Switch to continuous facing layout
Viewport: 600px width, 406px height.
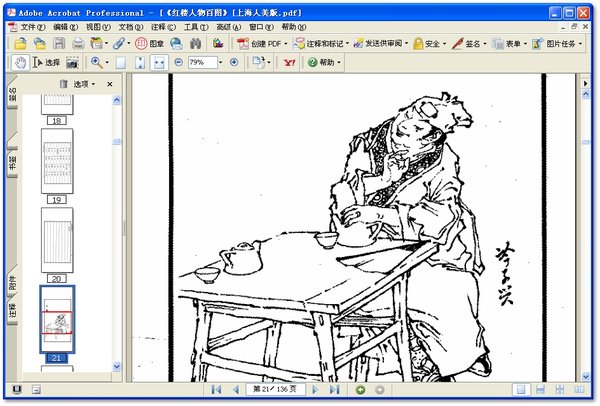pyautogui.click(x=560, y=390)
